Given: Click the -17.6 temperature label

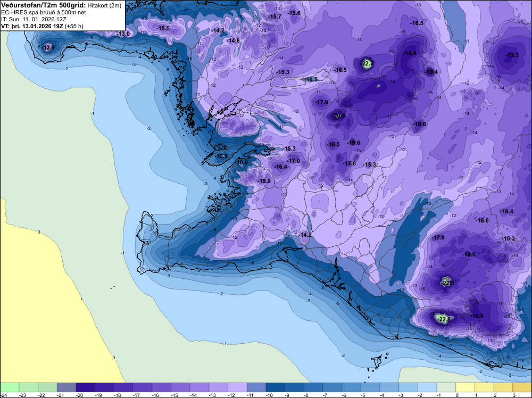Looking at the screenshot, I should coord(350,163).
